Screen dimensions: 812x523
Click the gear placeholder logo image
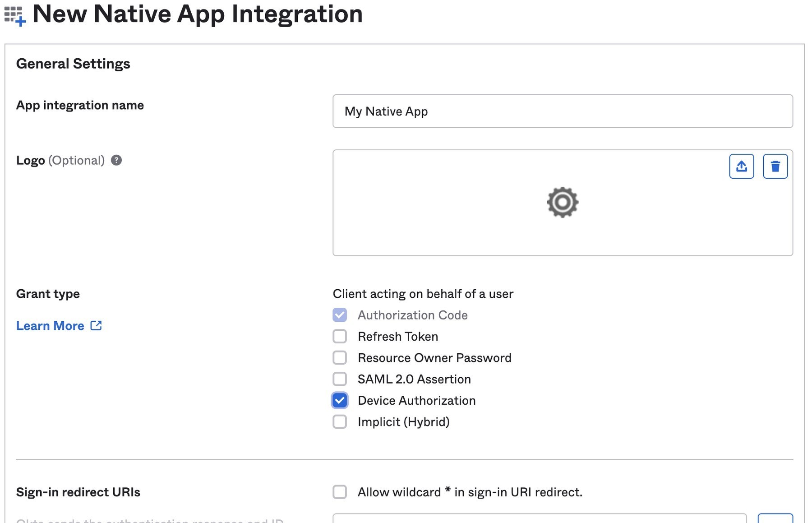(562, 202)
